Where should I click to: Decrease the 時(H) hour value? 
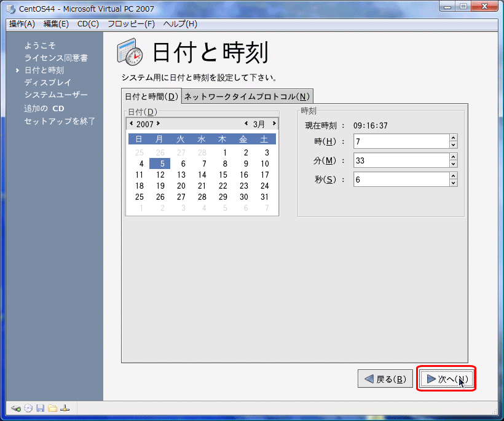453,145
